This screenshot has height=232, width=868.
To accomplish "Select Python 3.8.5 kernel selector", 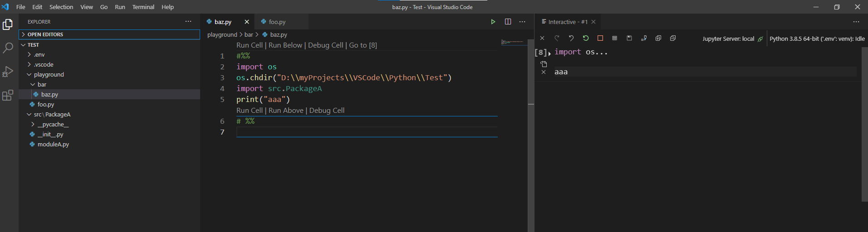I will [817, 39].
